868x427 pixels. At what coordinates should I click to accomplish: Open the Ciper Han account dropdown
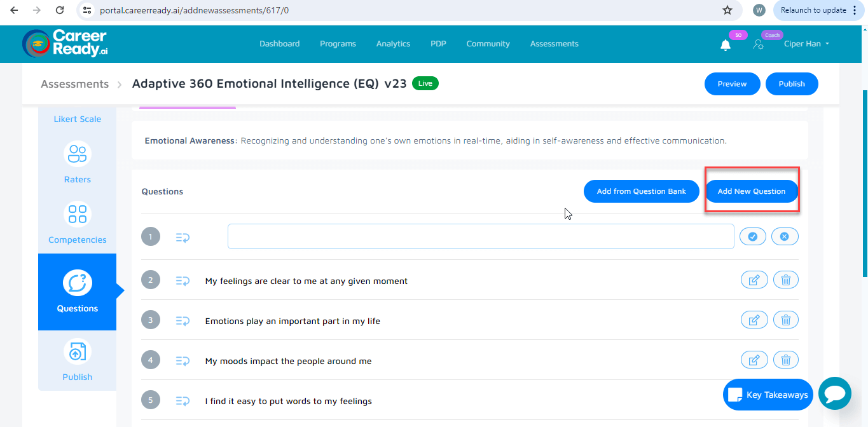806,43
